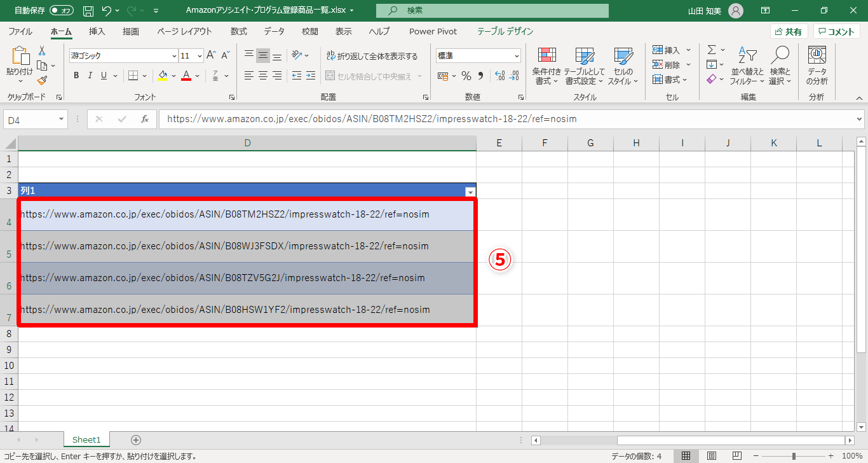Switch to the ページ レイアウト tab

coord(184,31)
